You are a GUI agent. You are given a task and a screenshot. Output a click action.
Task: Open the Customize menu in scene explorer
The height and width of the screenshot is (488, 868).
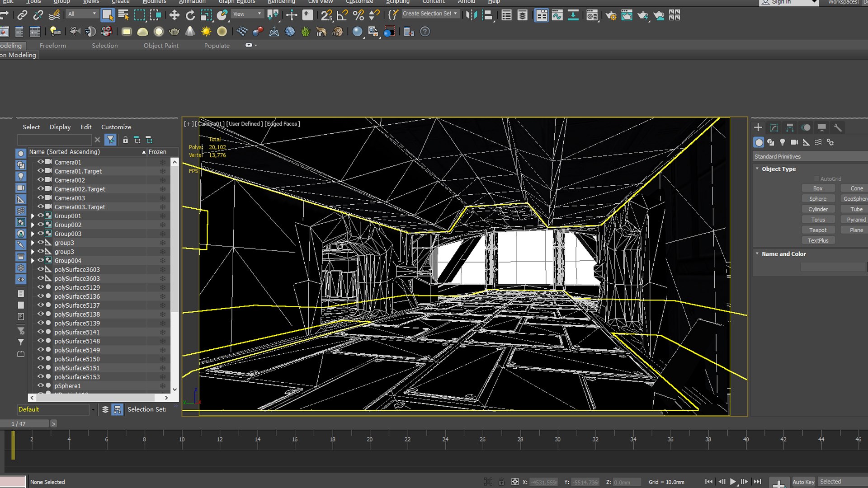[x=116, y=127]
